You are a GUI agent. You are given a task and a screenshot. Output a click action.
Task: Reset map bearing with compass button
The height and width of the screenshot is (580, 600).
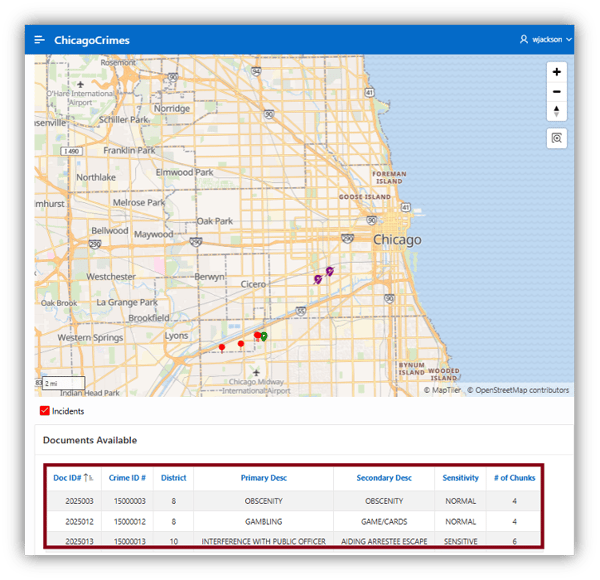click(557, 111)
